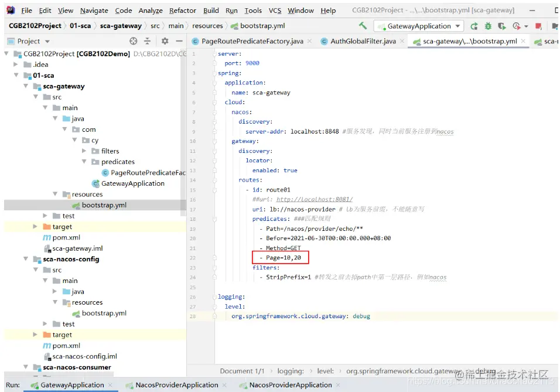Expand the filters package

84,151
